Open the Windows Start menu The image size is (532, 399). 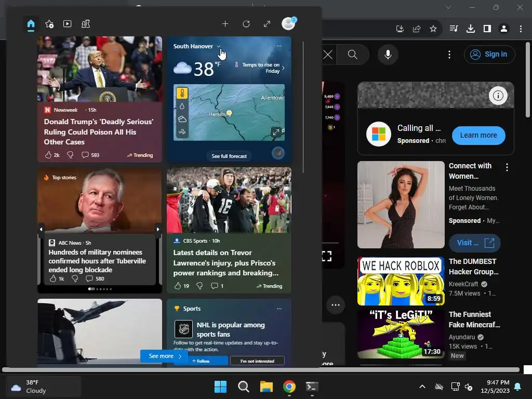[220, 387]
